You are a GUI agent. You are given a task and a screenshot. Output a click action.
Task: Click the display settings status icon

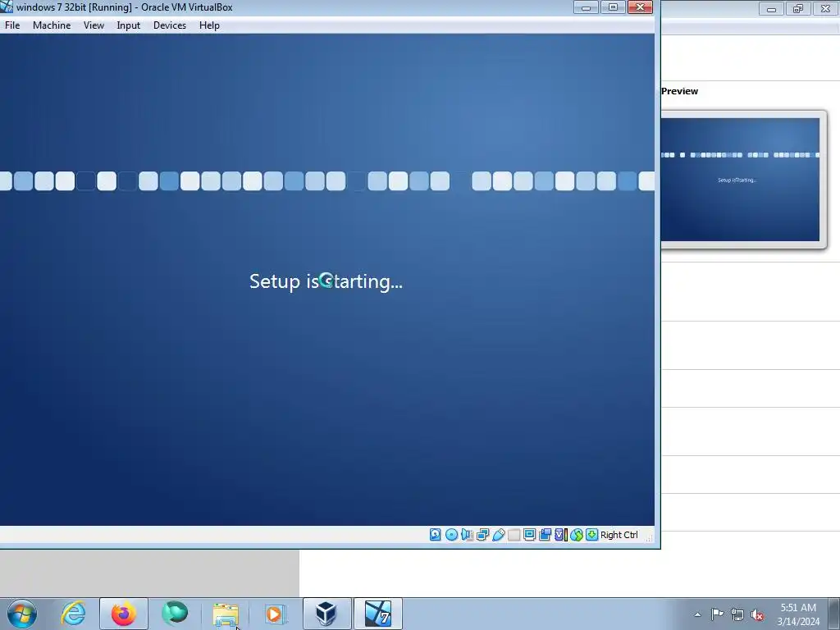click(x=529, y=535)
